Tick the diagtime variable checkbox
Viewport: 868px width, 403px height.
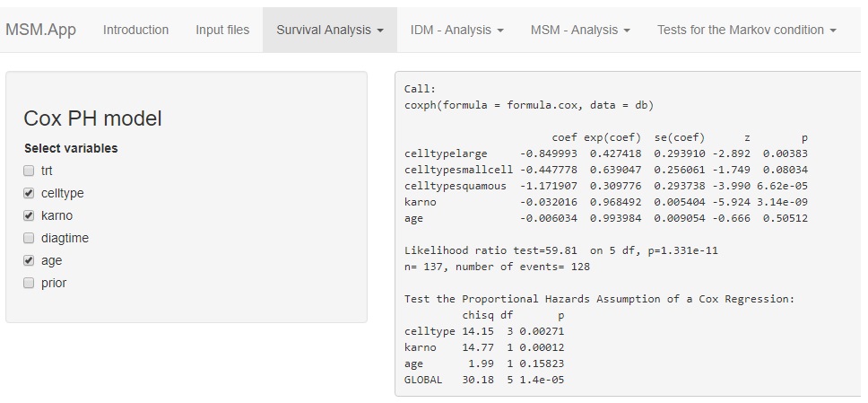[x=29, y=238]
